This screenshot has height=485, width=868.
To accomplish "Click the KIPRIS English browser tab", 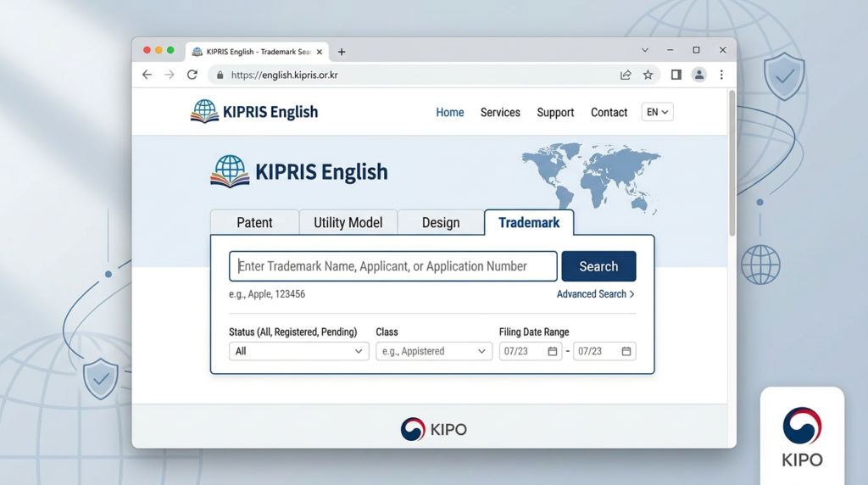I will pos(258,52).
